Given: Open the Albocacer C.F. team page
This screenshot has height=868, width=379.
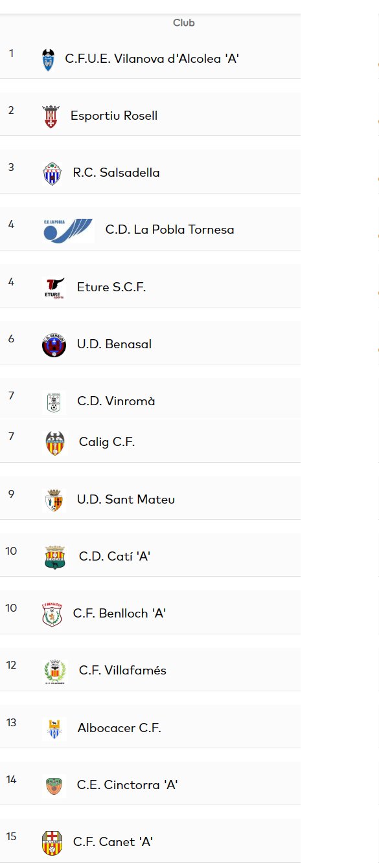Looking at the screenshot, I should pos(119,728).
